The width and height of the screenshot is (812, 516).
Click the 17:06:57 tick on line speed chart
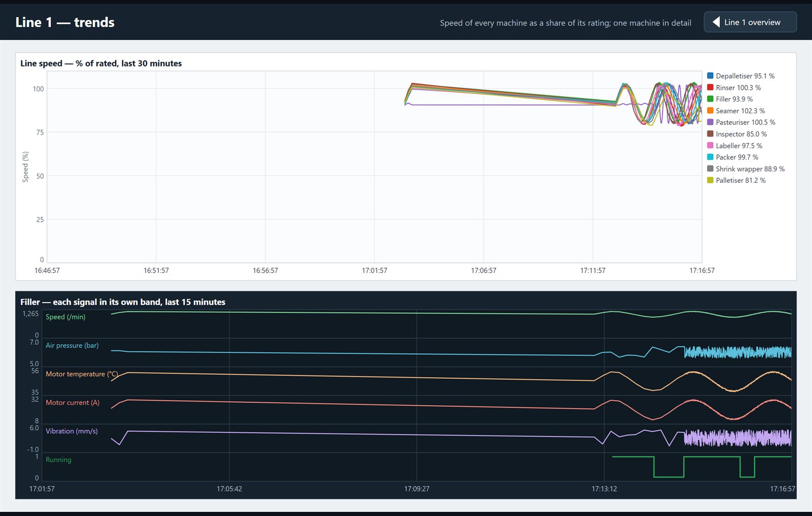tap(484, 271)
